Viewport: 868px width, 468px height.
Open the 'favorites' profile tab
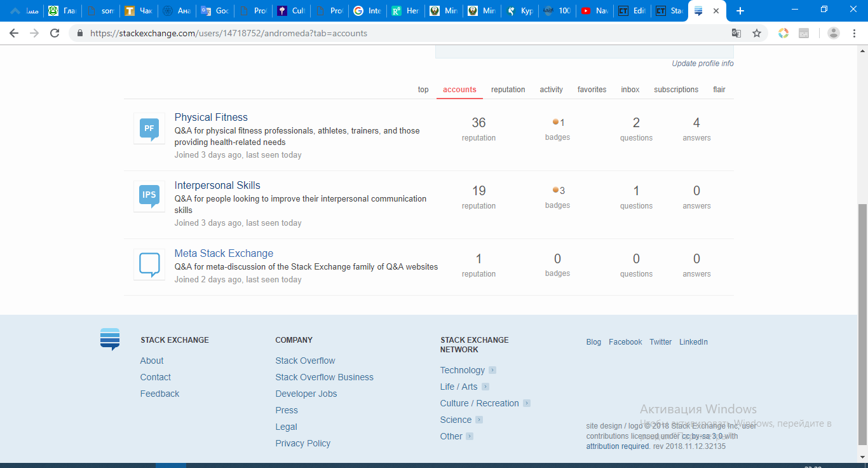pyautogui.click(x=592, y=90)
